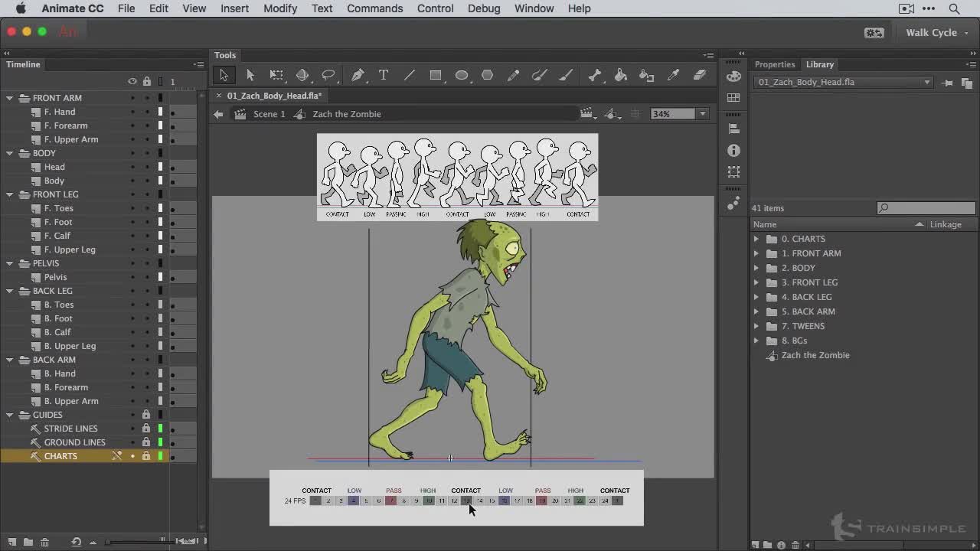Select the Eraser tool
The image size is (980, 551).
click(699, 75)
